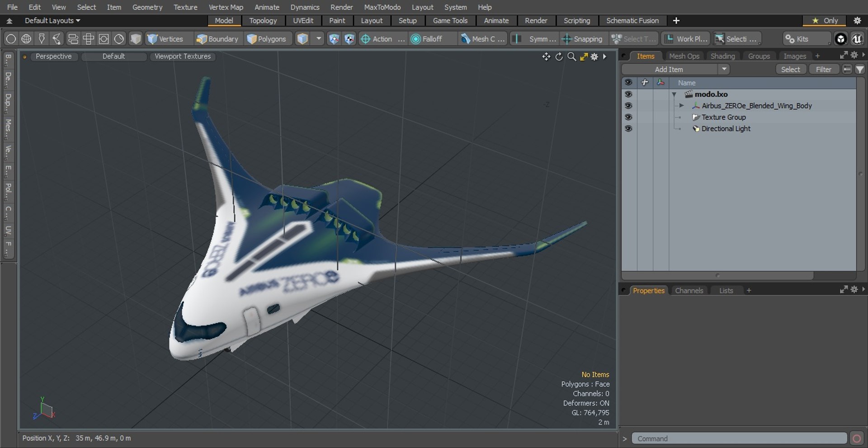Switch to the Groups tab
Image resolution: width=868 pixels, height=448 pixels.
coord(759,56)
